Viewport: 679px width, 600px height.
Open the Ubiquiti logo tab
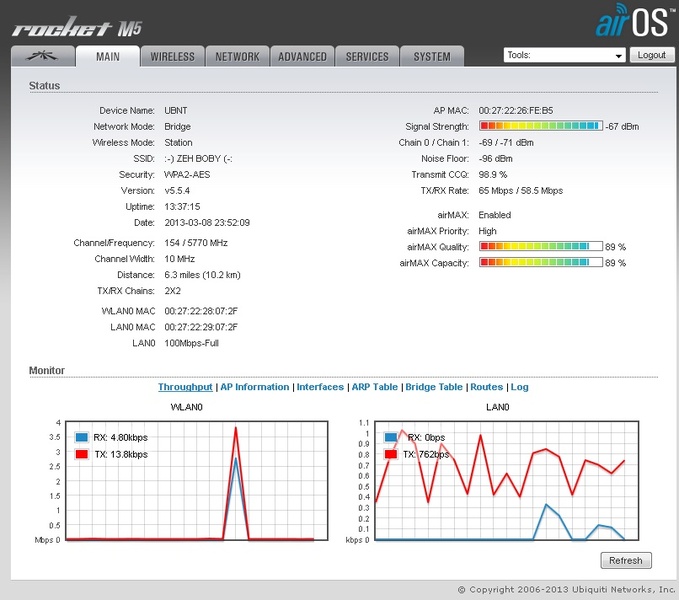point(43,56)
